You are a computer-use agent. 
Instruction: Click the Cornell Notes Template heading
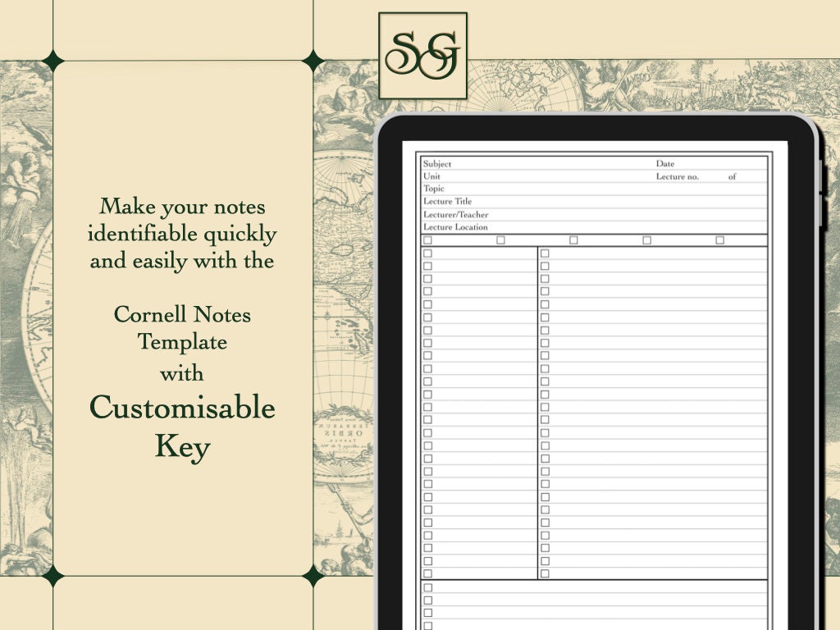182,328
